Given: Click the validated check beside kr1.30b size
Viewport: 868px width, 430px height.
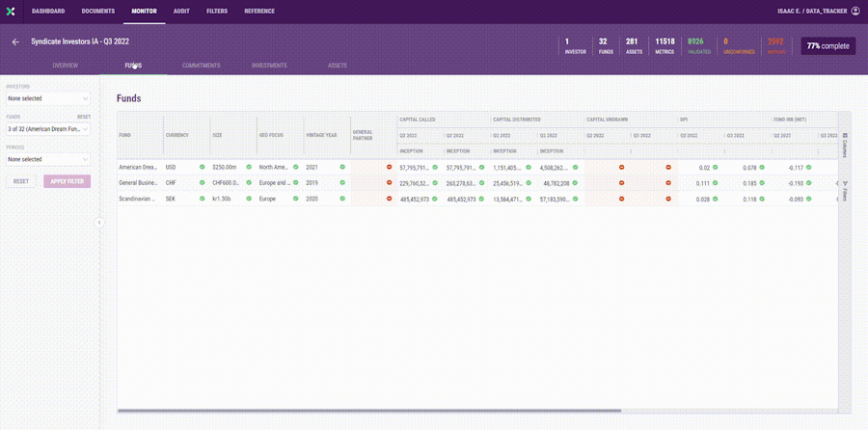Looking at the screenshot, I should tap(249, 199).
